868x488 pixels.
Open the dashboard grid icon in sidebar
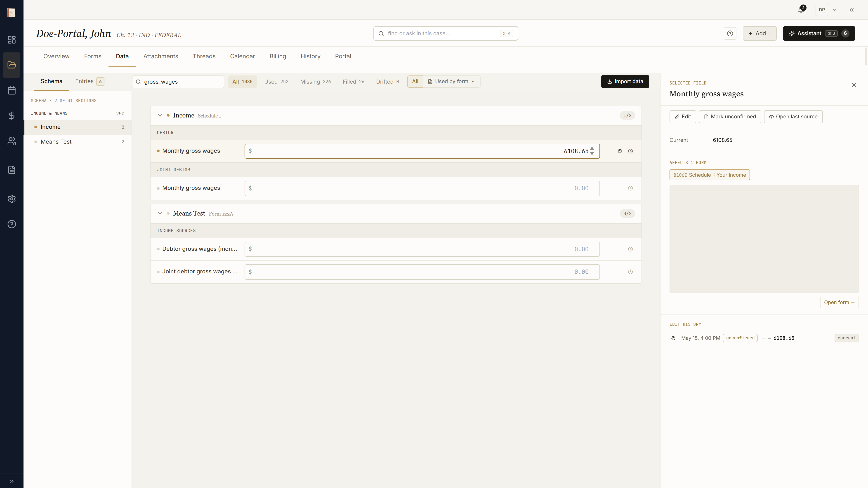click(12, 40)
